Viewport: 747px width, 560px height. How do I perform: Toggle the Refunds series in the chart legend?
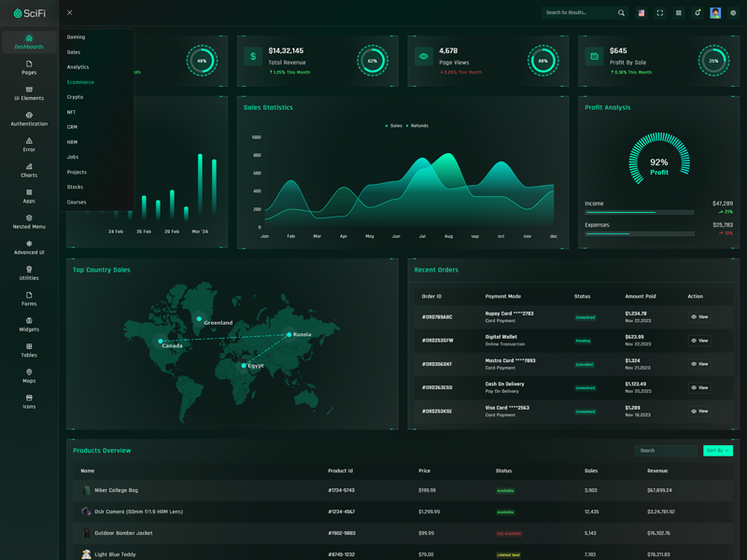tap(418, 125)
